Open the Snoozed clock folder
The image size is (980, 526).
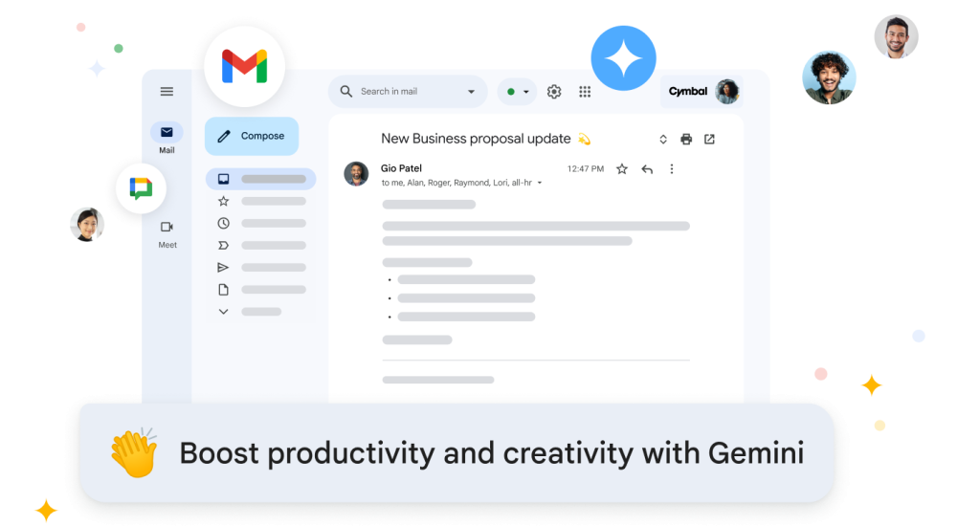tap(223, 223)
